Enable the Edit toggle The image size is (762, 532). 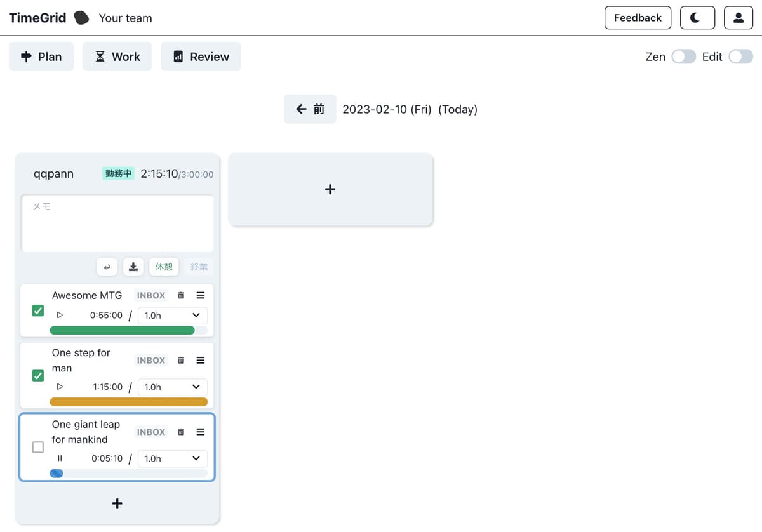[740, 57]
